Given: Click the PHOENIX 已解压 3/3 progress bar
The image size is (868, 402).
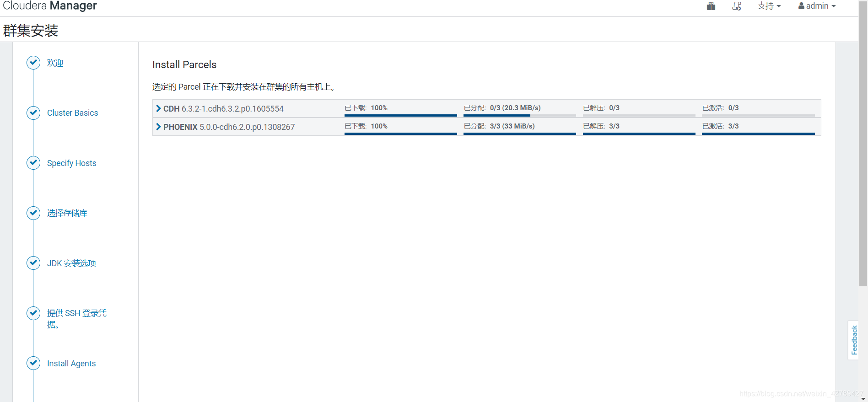Looking at the screenshot, I should click(x=639, y=134).
